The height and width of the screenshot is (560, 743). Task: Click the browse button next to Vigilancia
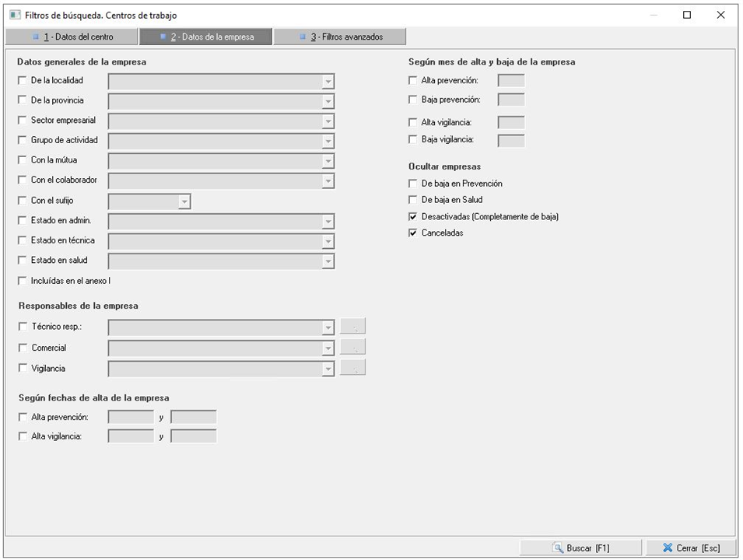click(352, 368)
